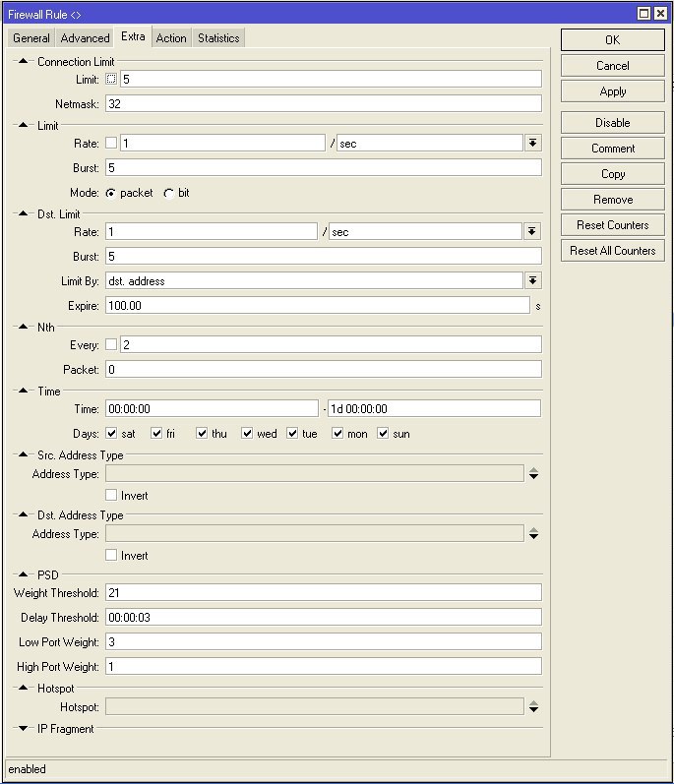Confirm with the OK button
Viewport: 674px width, 784px height.
[x=612, y=40]
